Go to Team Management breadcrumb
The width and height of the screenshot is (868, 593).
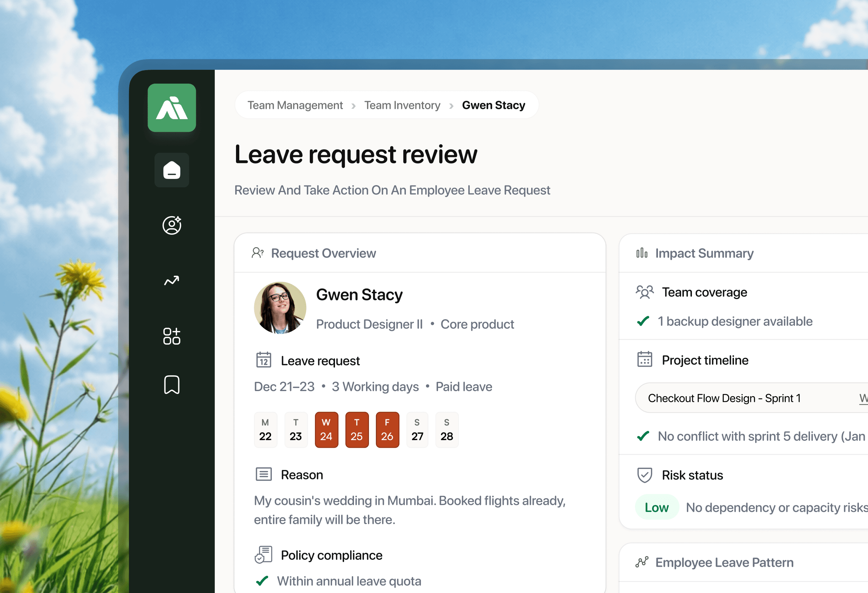coord(295,105)
